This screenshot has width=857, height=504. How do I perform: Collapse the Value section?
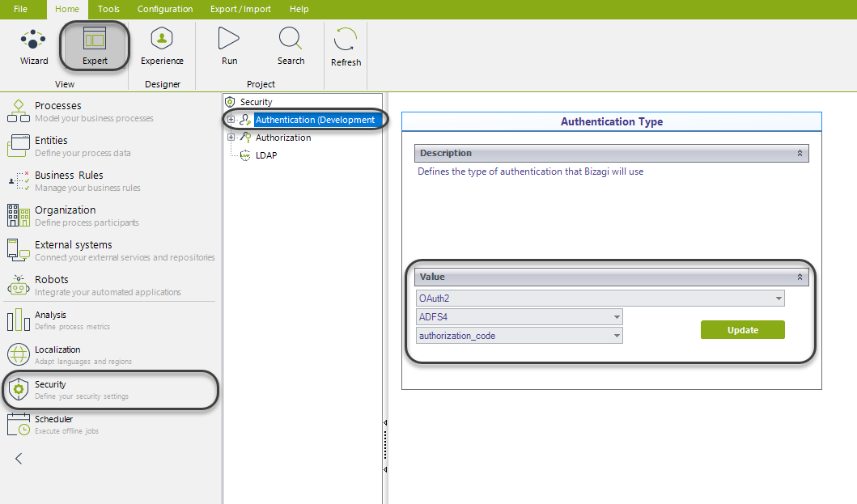pos(800,277)
